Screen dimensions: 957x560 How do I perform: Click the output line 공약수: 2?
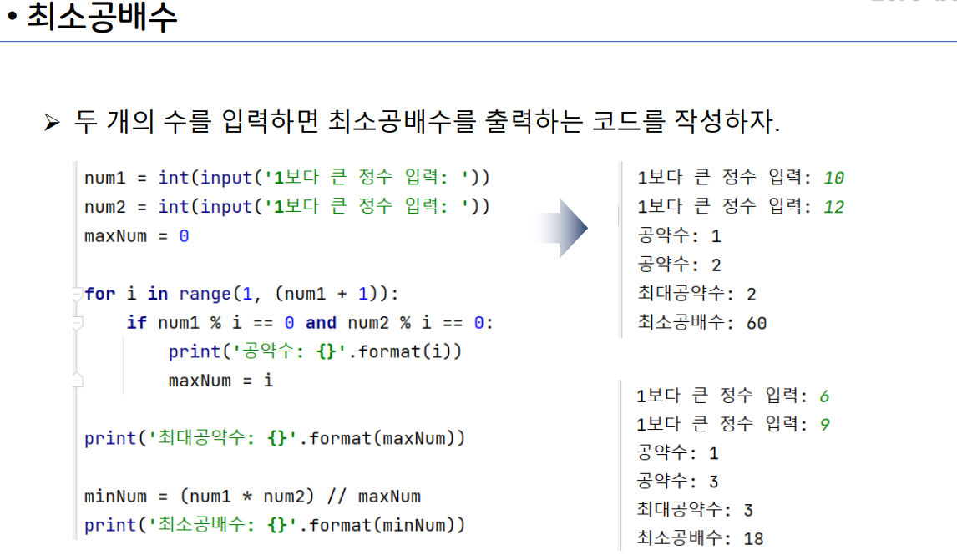click(679, 265)
